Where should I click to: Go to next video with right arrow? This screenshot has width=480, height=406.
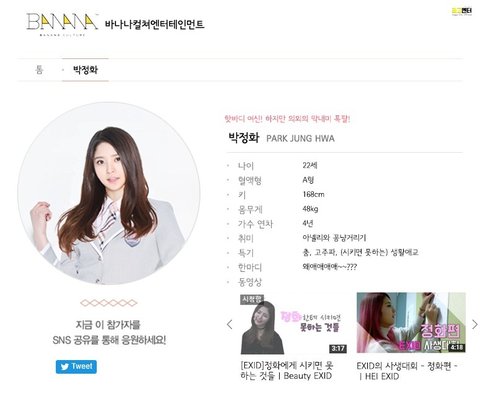click(x=475, y=324)
